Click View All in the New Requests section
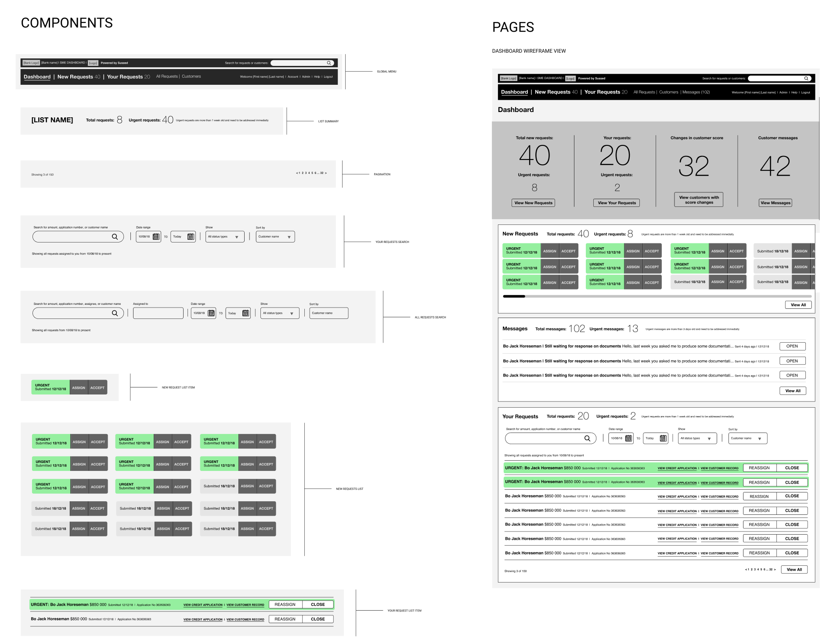Viewport: 830px width, 644px height. coord(798,305)
